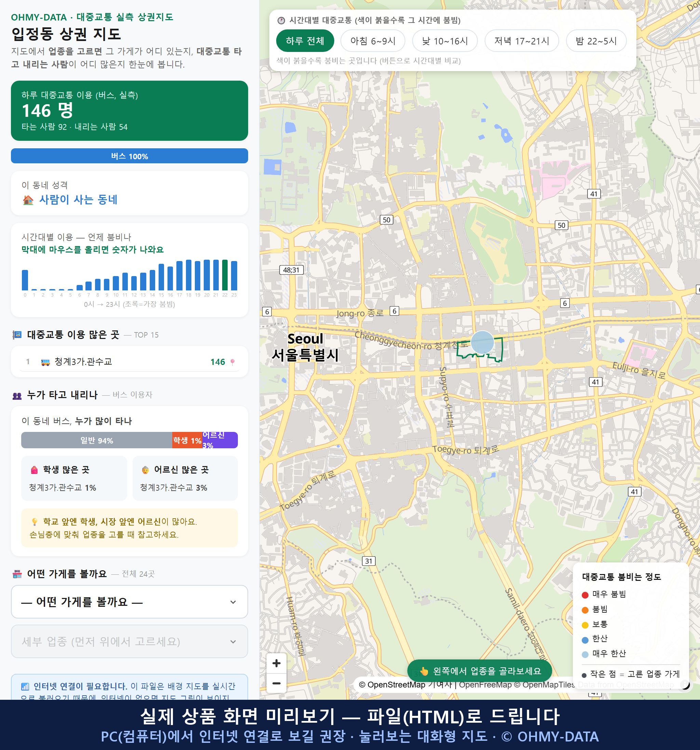Viewport: 700px width, 750px height.
Task: Click the 버스 100% progress bar
Action: (130, 156)
